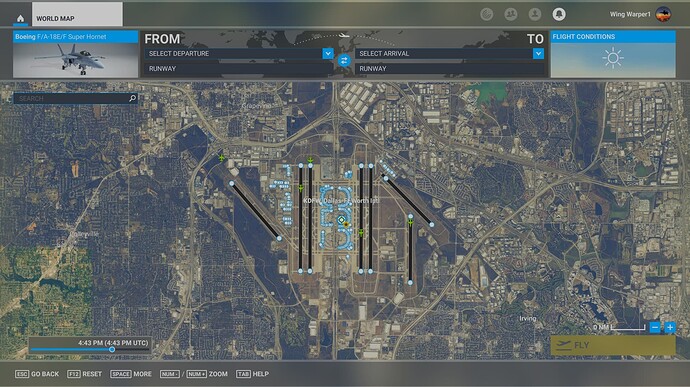Viewport: 690px width, 387px height.
Task: Click the green plane on the short far-east runway
Action: pyautogui.click(x=410, y=223)
